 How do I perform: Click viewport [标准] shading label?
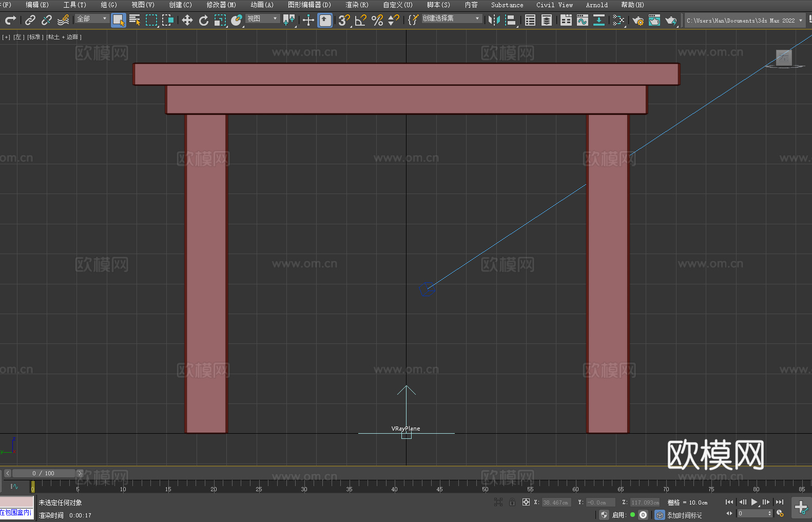[x=35, y=37]
